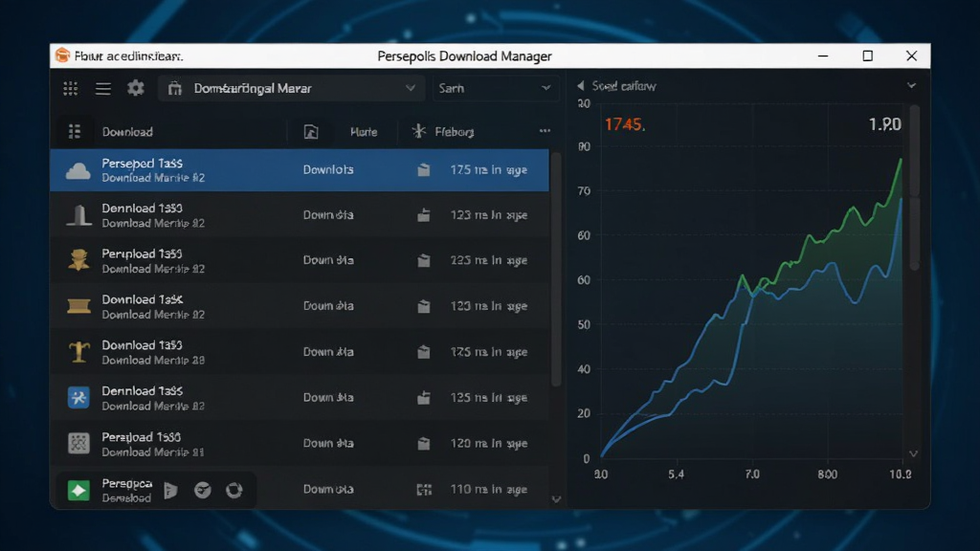
Task: Minimize the Persepolis Download Manager window
Action: (823, 55)
